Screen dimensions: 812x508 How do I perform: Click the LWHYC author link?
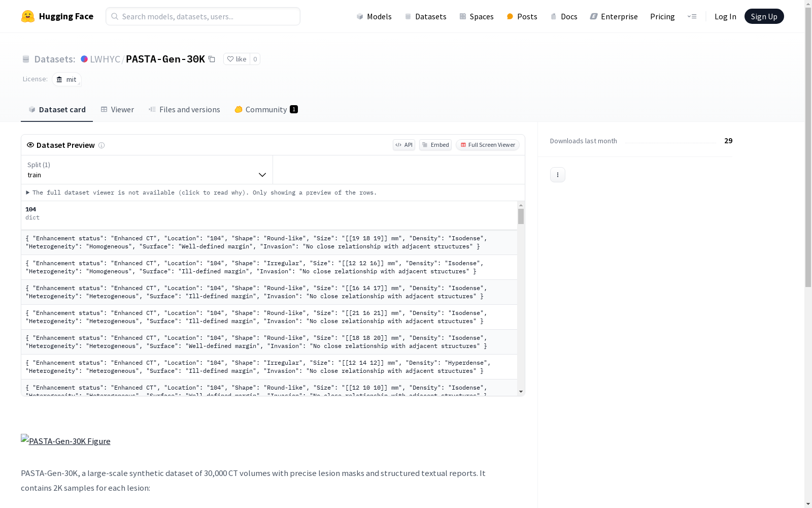pos(105,59)
